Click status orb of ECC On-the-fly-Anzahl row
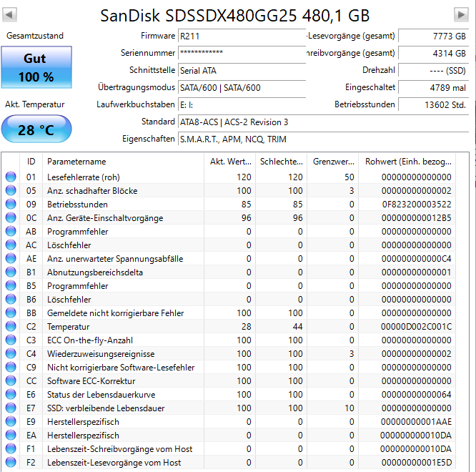The height and width of the screenshot is (472, 476). click(x=11, y=340)
